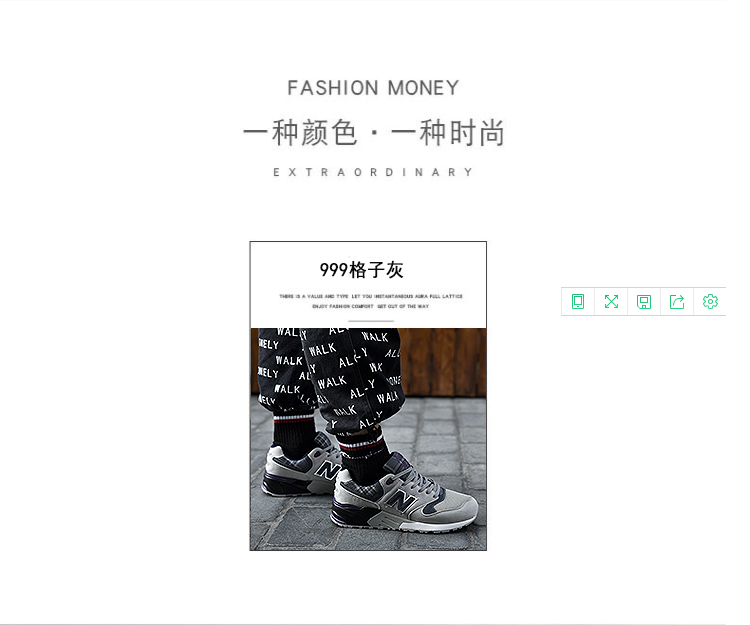The image size is (750, 625).
Task: Click the 999格子灰 product caption
Action: [362, 270]
